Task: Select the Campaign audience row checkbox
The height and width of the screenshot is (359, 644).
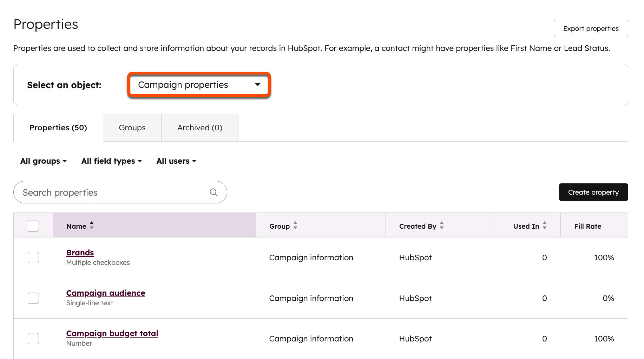Action: [33, 298]
